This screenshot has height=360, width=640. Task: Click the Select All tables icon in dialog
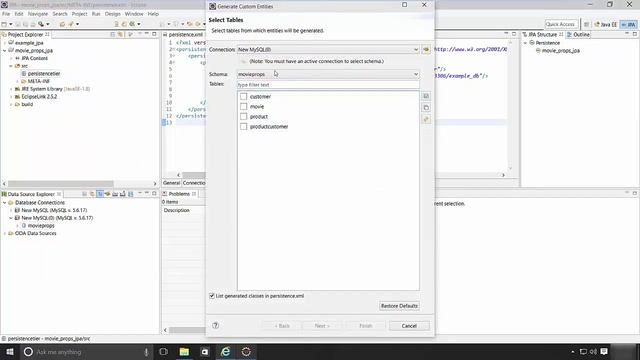(x=426, y=96)
